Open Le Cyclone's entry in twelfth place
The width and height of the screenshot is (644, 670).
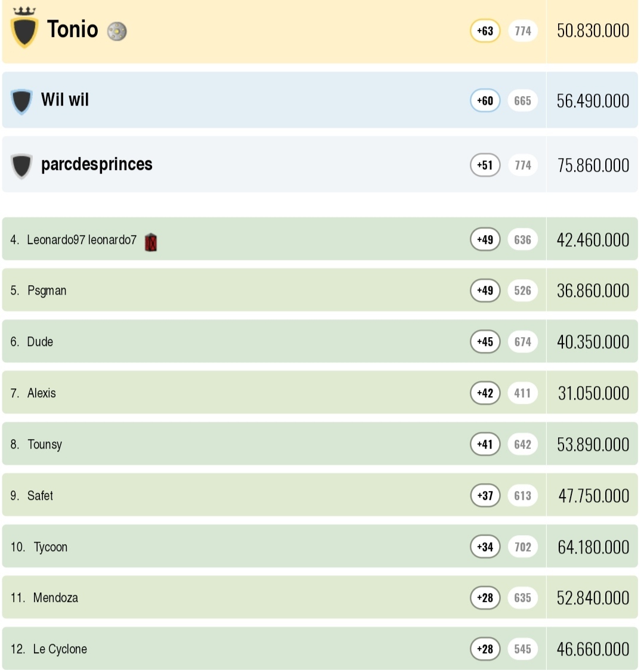click(60, 649)
